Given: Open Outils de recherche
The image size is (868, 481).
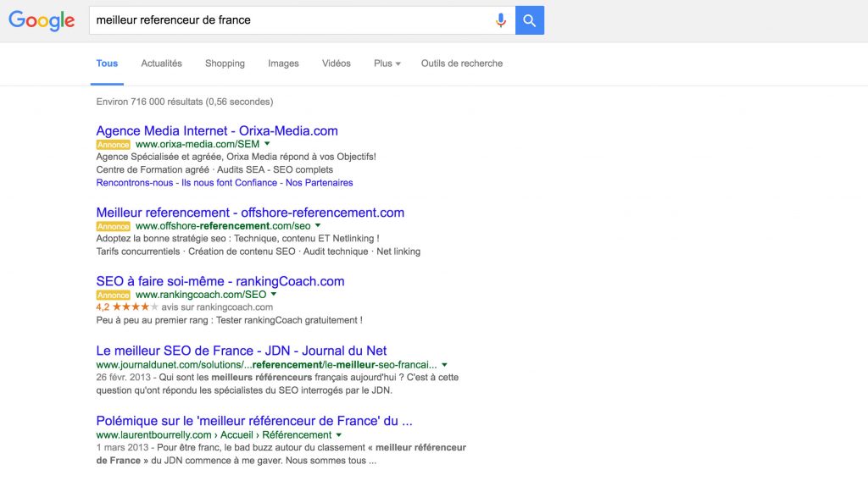Looking at the screenshot, I should point(462,64).
